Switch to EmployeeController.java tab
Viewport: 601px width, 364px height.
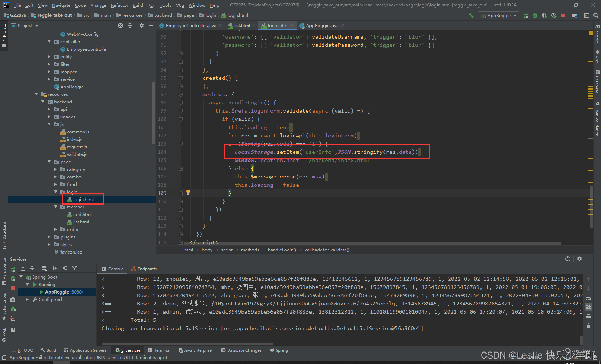coord(191,25)
